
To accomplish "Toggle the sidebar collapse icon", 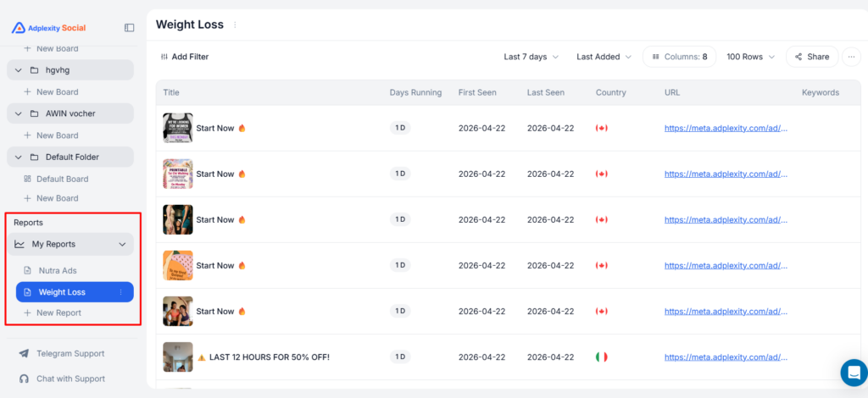I will pyautogui.click(x=129, y=28).
